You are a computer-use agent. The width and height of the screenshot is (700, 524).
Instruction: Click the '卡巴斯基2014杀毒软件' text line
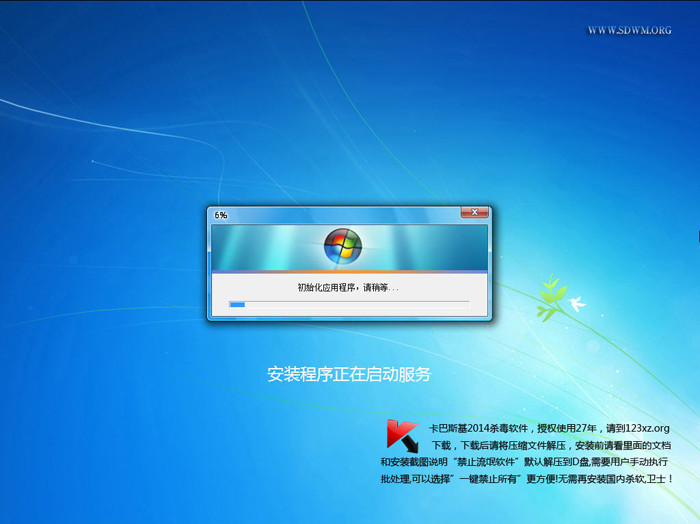coord(549,428)
